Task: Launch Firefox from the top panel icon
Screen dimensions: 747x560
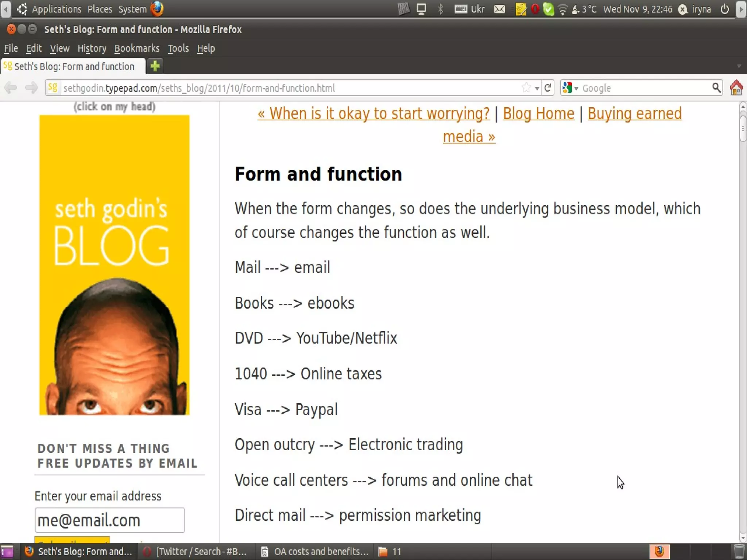Action: [157, 9]
